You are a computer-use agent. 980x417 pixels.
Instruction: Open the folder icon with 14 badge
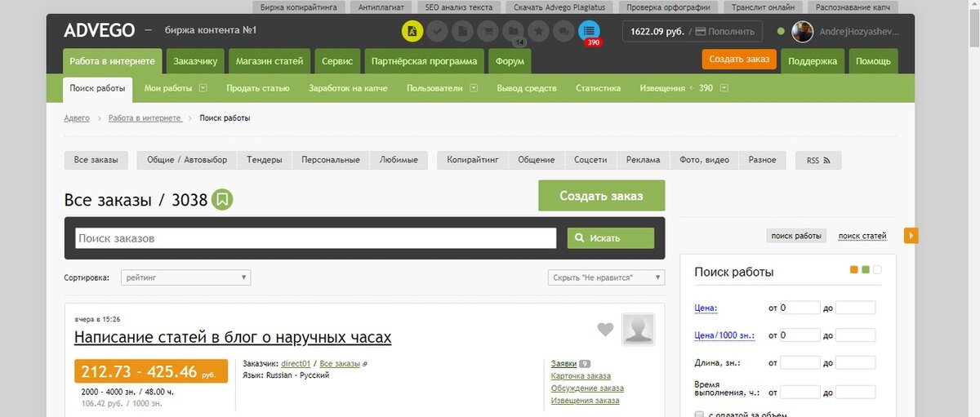tap(514, 32)
